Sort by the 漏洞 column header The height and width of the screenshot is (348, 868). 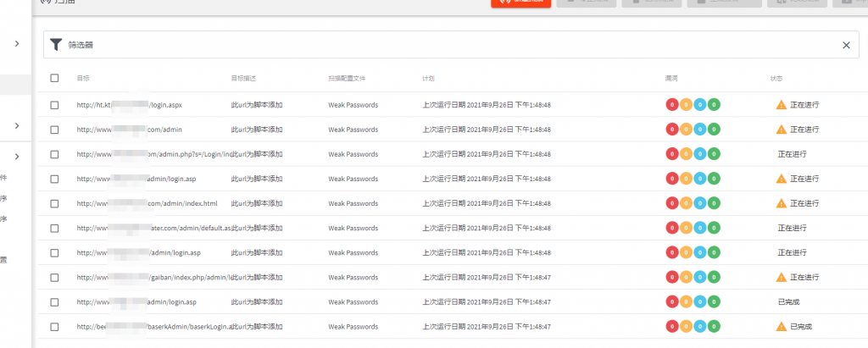(672, 79)
